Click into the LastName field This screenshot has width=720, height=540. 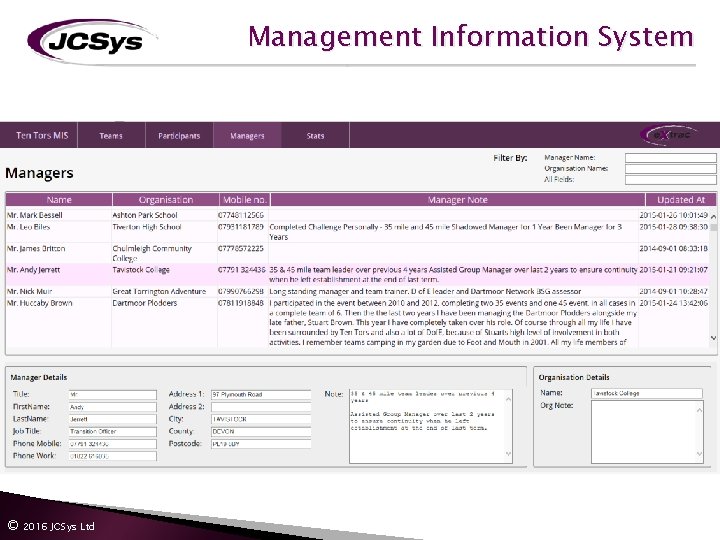tap(112, 419)
